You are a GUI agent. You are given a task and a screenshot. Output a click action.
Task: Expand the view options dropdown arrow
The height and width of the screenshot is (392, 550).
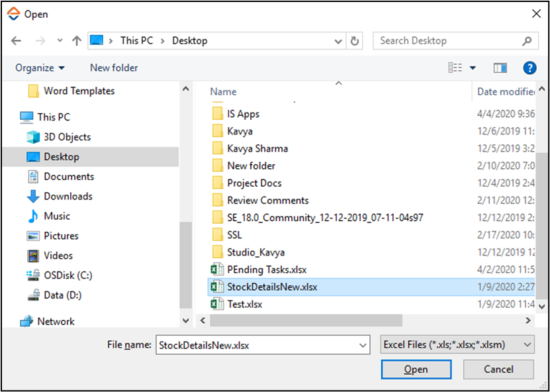pyautogui.click(x=473, y=68)
